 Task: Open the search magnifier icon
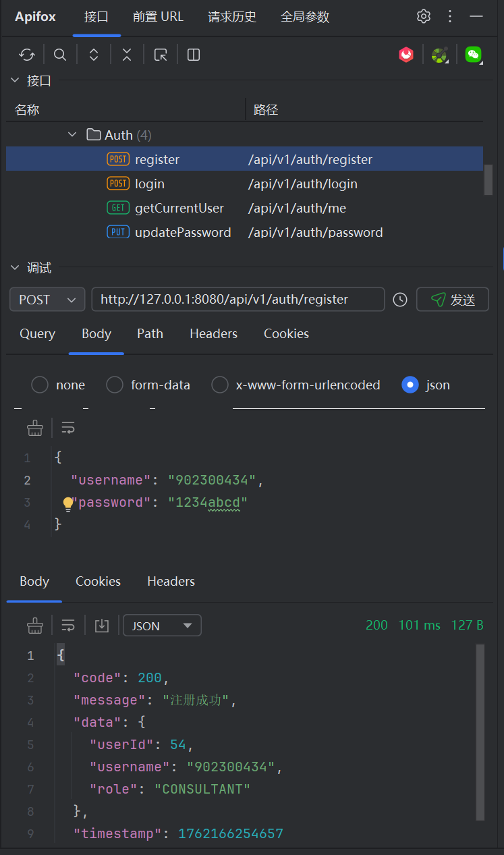click(60, 55)
